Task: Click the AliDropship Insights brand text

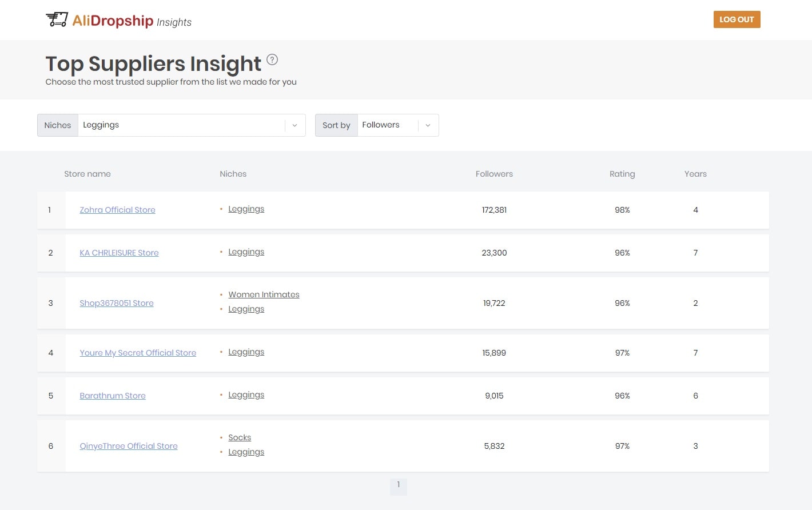Action: pyautogui.click(x=132, y=21)
